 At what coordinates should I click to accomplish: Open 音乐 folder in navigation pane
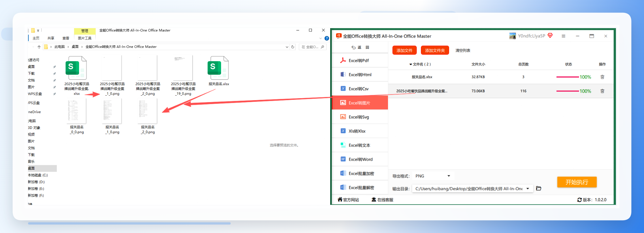[31, 161]
